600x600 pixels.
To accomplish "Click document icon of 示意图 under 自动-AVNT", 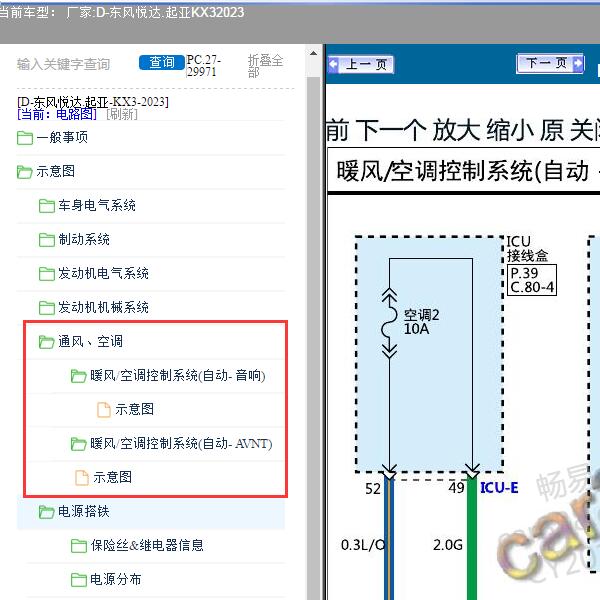I will click(x=82, y=478).
